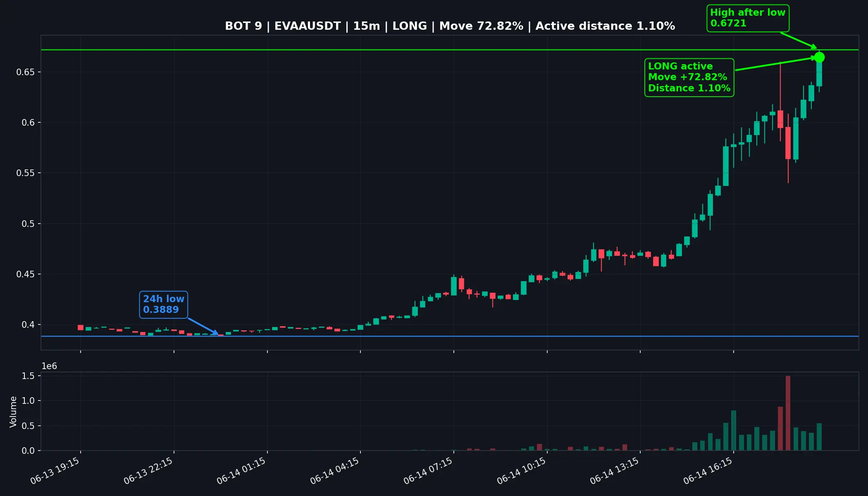Click the 0.4 price axis label
Image resolution: width=868 pixels, height=496 pixels.
tap(29, 325)
